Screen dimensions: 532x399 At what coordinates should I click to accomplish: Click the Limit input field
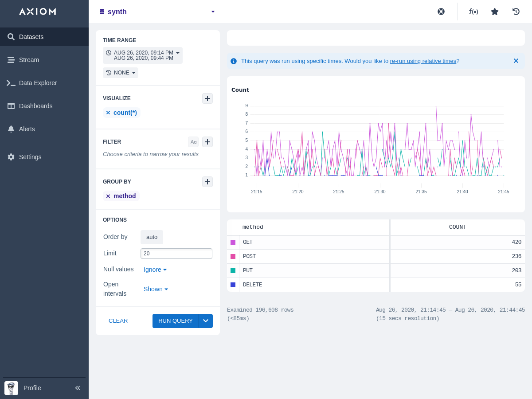point(176,254)
